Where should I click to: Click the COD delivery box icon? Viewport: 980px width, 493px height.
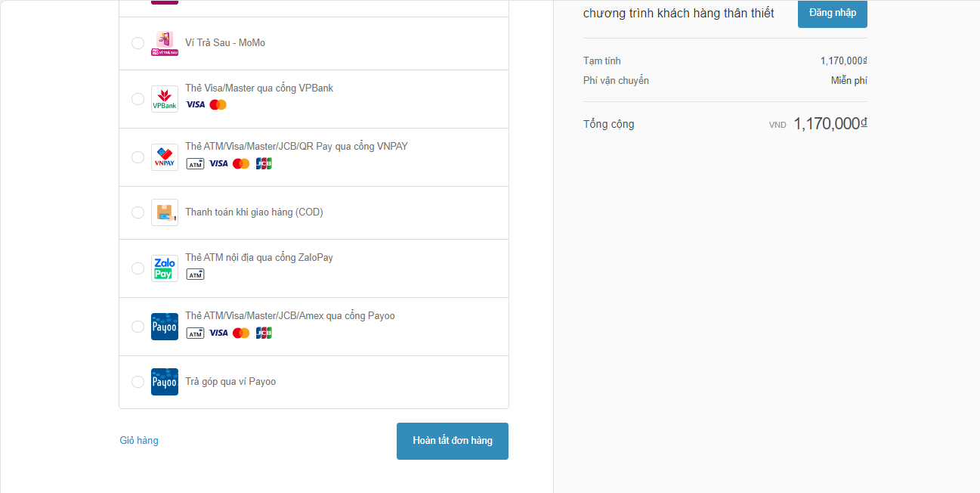(165, 212)
